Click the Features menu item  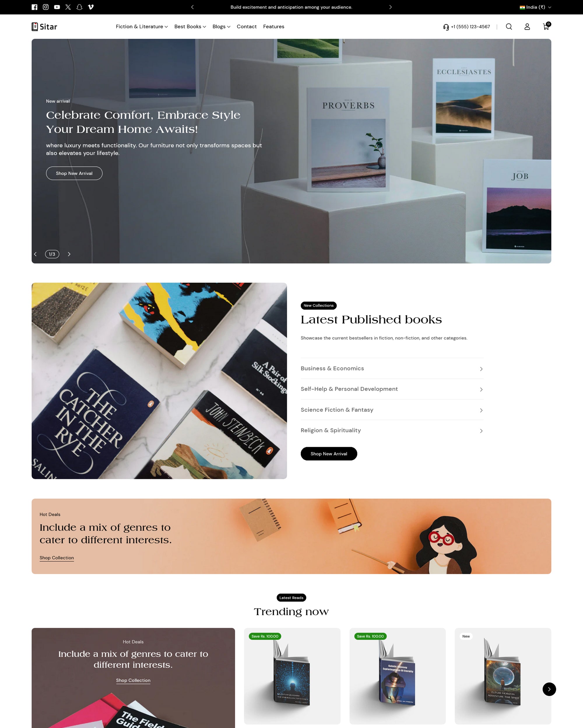click(x=273, y=26)
